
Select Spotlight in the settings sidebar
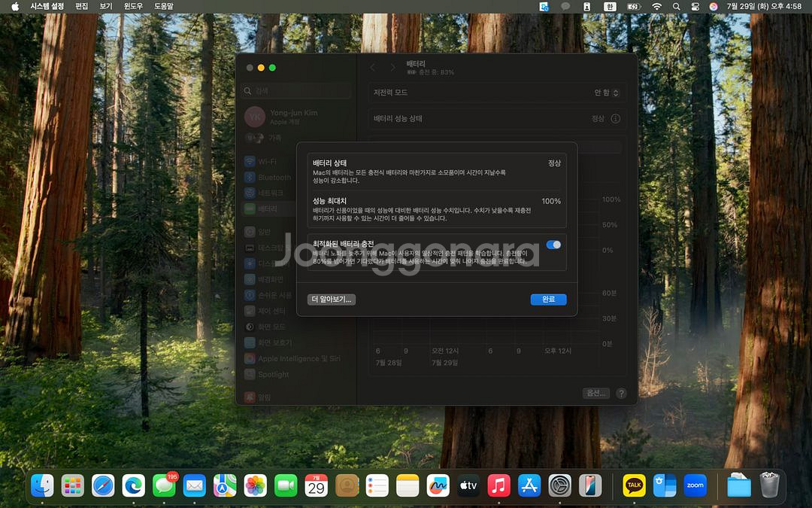pos(296,374)
